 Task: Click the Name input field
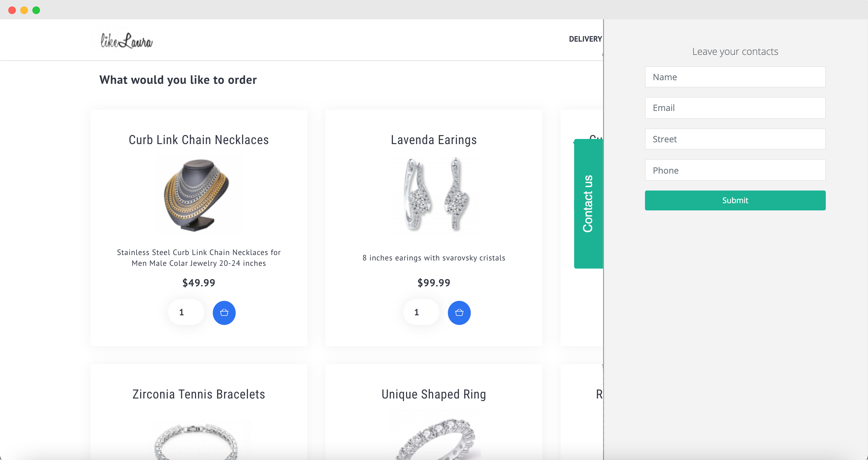pyautogui.click(x=735, y=76)
